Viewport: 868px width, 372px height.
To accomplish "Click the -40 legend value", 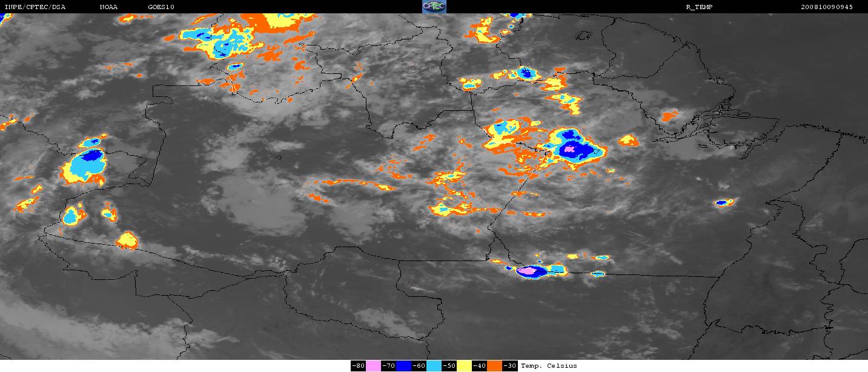I will pyautogui.click(x=480, y=366).
